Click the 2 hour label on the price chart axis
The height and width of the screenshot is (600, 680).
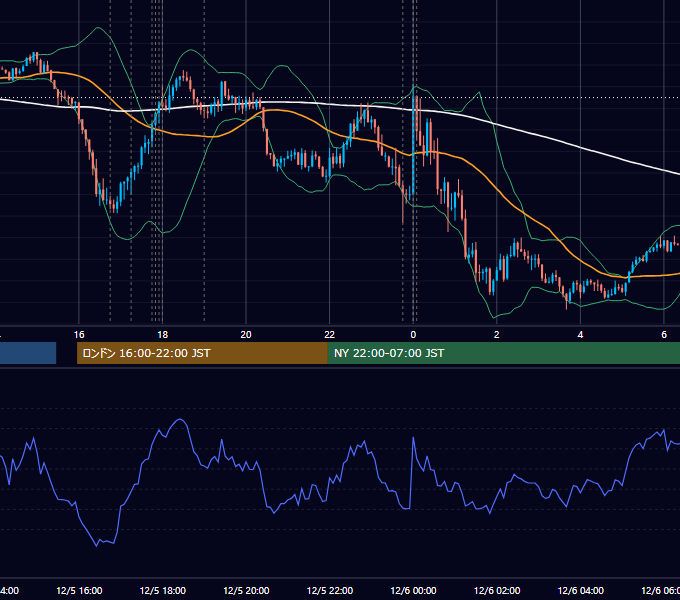pyautogui.click(x=497, y=335)
